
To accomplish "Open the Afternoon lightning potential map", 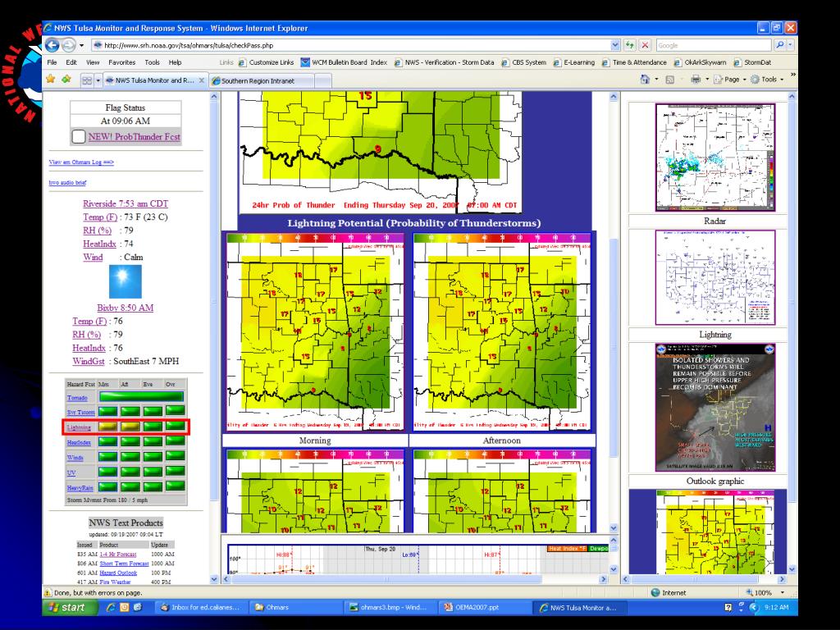I will (502, 331).
